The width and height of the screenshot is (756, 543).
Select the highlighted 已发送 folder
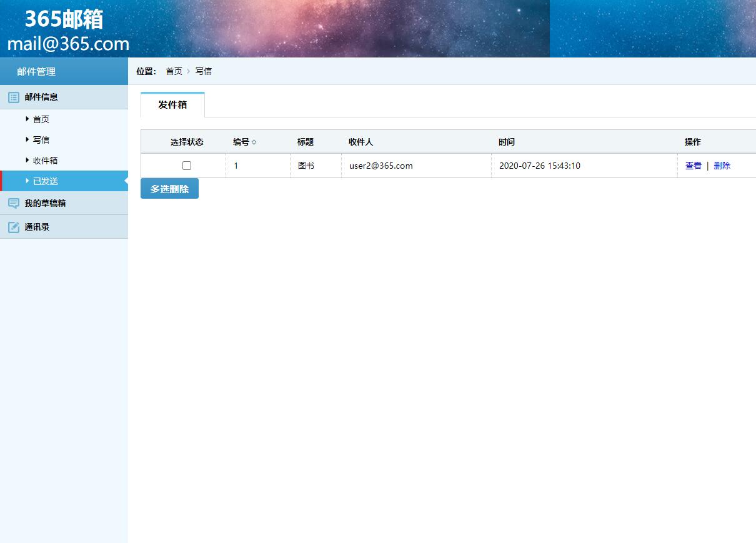(x=44, y=181)
